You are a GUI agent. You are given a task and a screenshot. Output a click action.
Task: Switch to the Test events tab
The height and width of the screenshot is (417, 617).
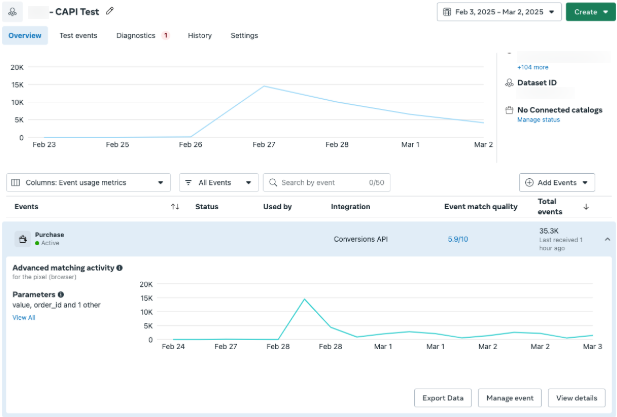coord(78,35)
